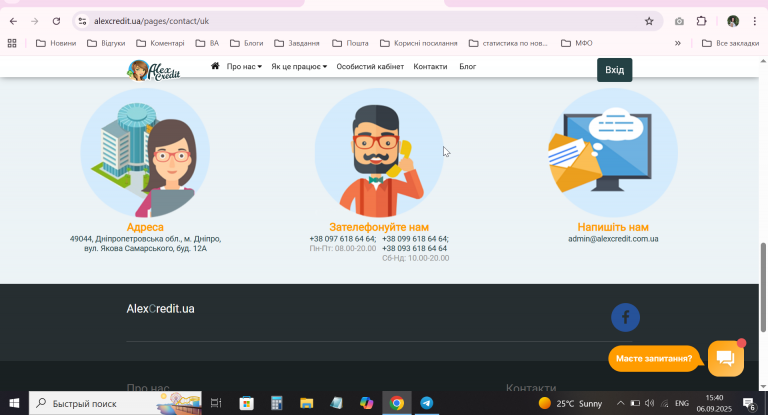Open the clock showing 15:40
Screen dimensions: 768x415
714,403
